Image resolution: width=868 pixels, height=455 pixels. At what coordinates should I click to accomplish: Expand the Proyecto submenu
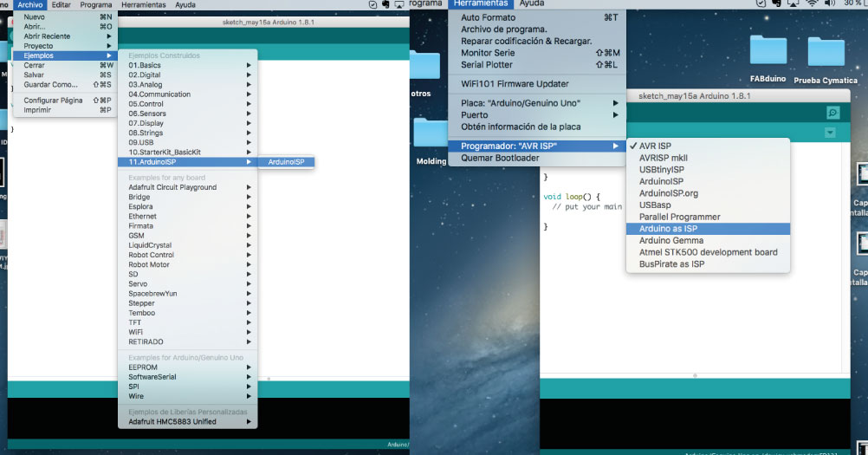[65, 46]
